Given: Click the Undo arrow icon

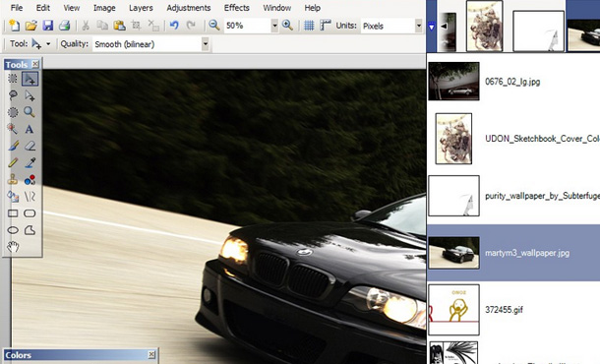Looking at the screenshot, I should pyautogui.click(x=174, y=26).
